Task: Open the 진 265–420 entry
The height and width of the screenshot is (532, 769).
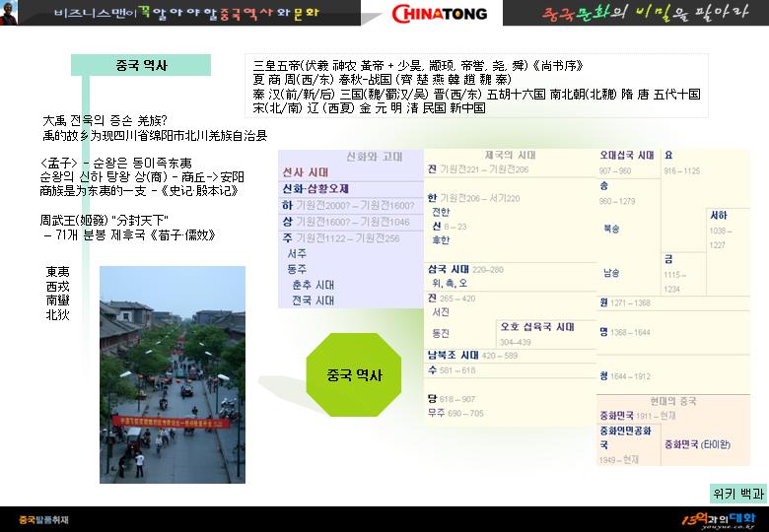Action: tap(452, 298)
